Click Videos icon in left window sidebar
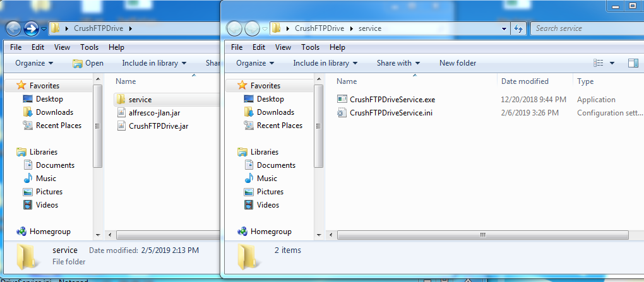 [28, 205]
